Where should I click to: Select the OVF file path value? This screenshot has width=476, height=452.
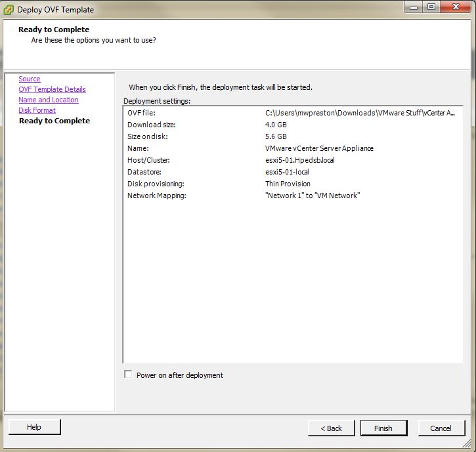360,113
